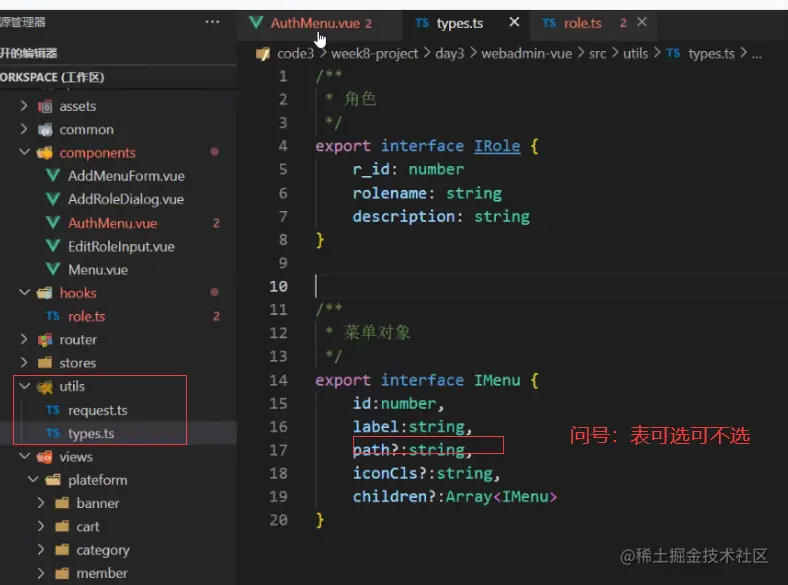
Task: Click webadmin-vue in the breadcrumb
Action: pyautogui.click(x=527, y=53)
